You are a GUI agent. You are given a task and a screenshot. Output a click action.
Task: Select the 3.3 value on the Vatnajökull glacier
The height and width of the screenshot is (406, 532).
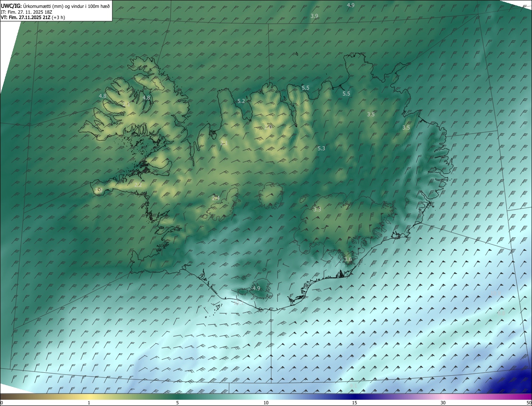317,210
